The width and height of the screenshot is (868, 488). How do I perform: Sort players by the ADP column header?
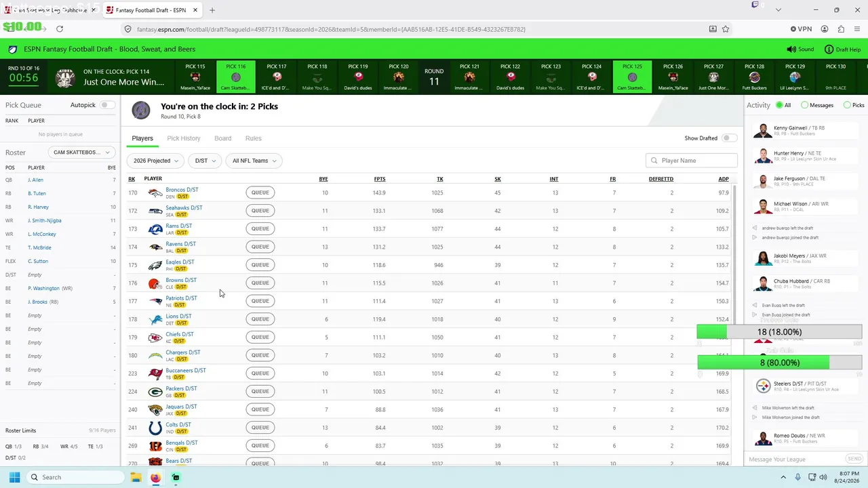(x=724, y=179)
